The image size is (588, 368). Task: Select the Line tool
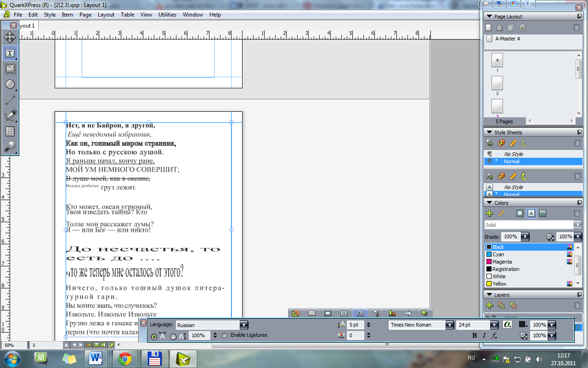tap(10, 100)
